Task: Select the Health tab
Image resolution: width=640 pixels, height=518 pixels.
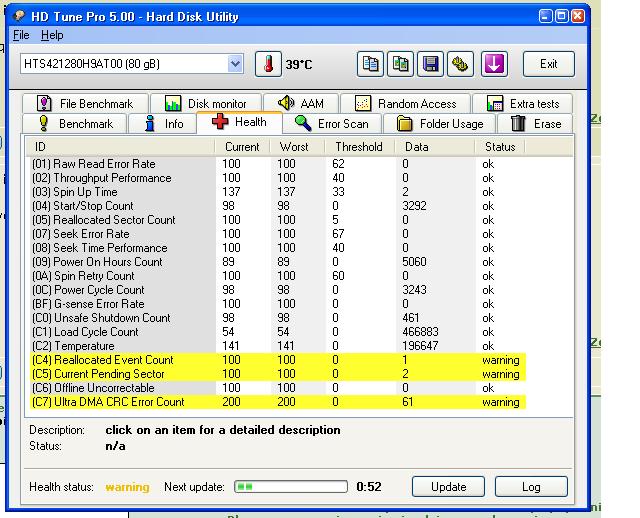Action: (239, 122)
